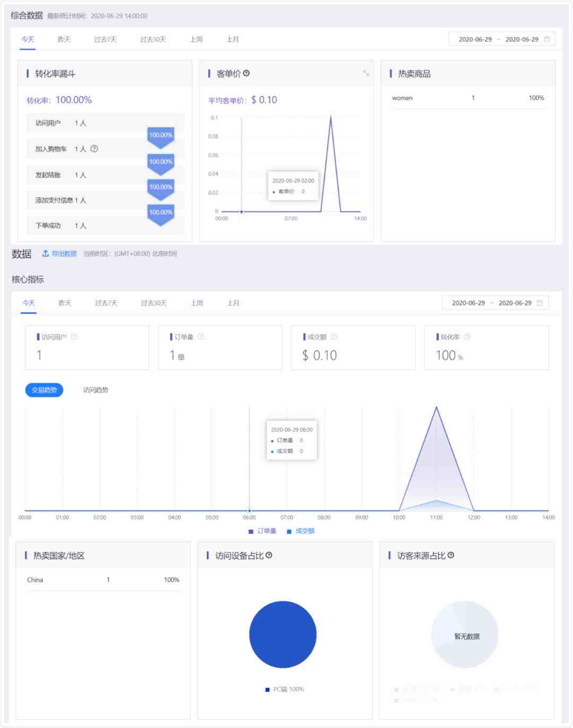This screenshot has height=728, width=573.
Task: Click the 100.00% arrow between 访问用户 and 加入购物车
Action: point(161,137)
